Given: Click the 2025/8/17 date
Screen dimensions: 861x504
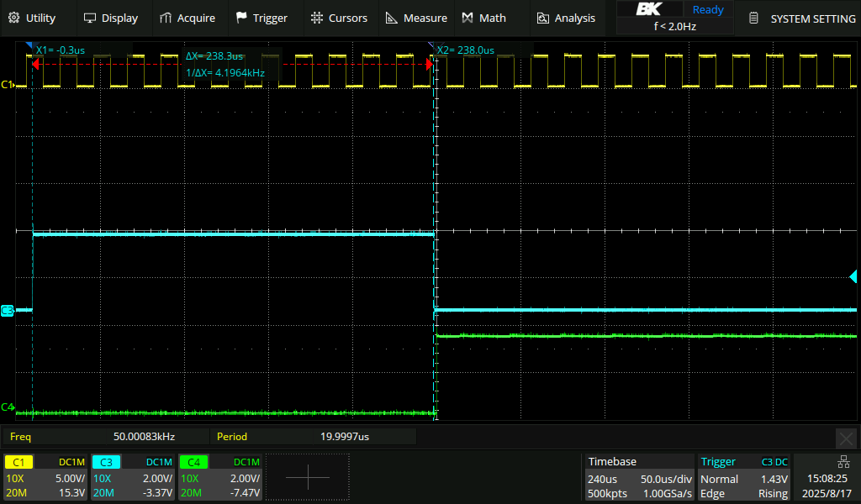Looking at the screenshot, I should point(827,493).
